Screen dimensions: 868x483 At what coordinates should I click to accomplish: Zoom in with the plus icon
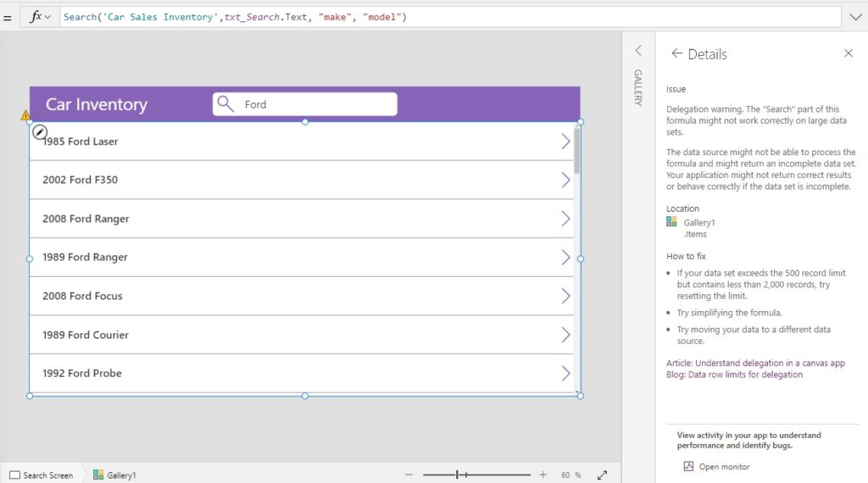pyautogui.click(x=543, y=475)
